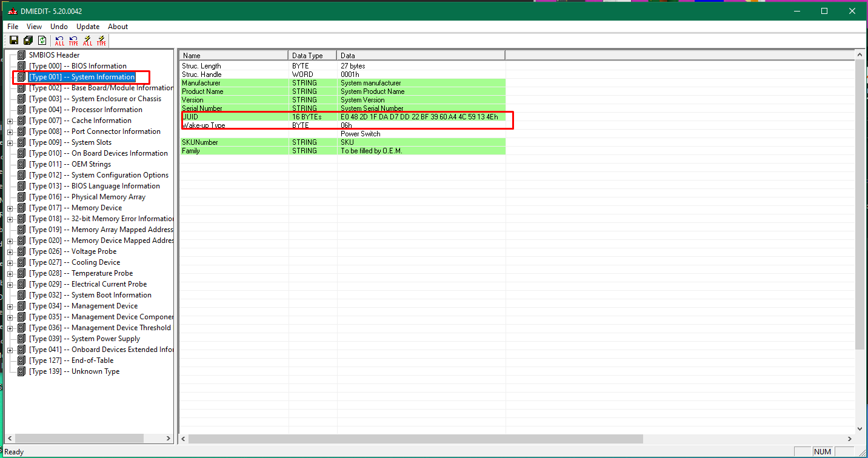868x458 pixels.
Task: Select Type 039 System Power Supply
Action: [x=84, y=339]
